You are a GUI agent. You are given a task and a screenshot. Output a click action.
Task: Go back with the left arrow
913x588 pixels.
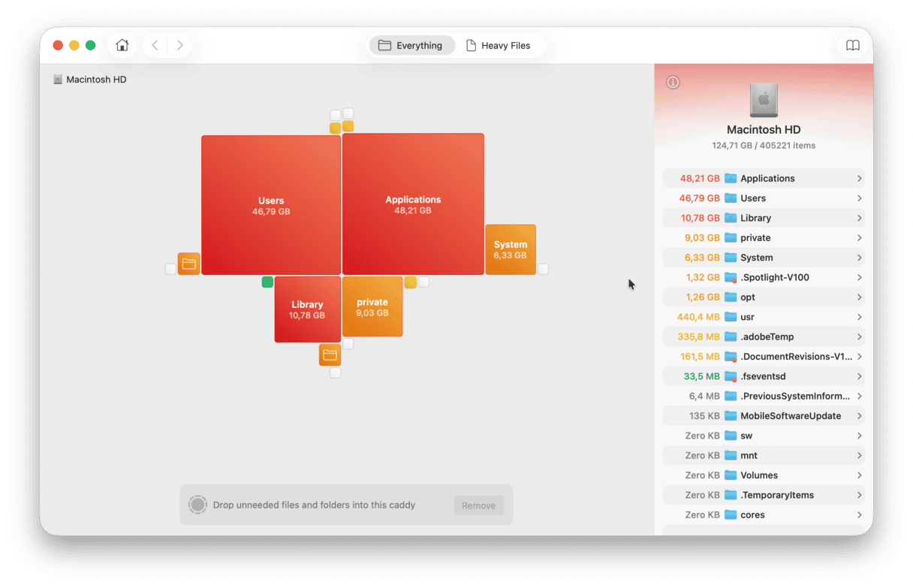click(x=155, y=45)
